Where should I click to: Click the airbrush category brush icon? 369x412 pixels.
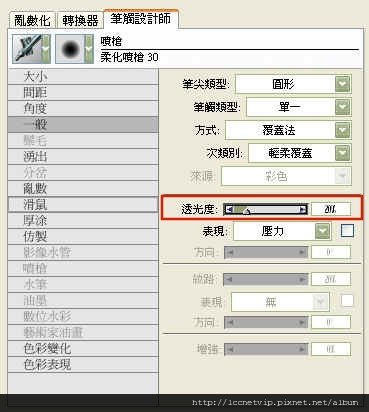pos(27,49)
